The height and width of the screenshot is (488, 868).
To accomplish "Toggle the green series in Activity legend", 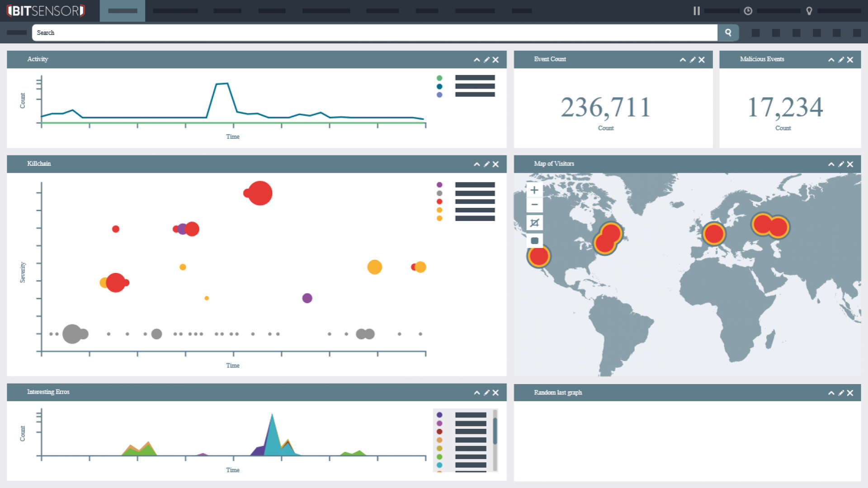I will pyautogui.click(x=439, y=78).
